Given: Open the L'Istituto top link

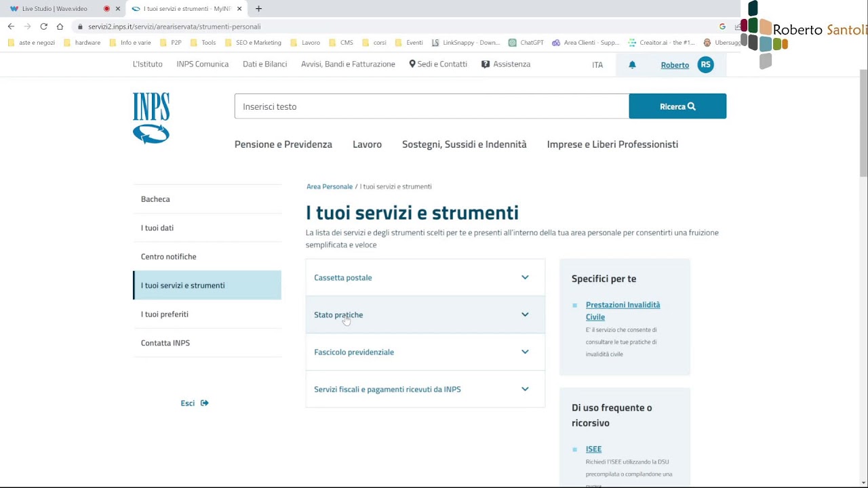Looking at the screenshot, I should (x=148, y=64).
